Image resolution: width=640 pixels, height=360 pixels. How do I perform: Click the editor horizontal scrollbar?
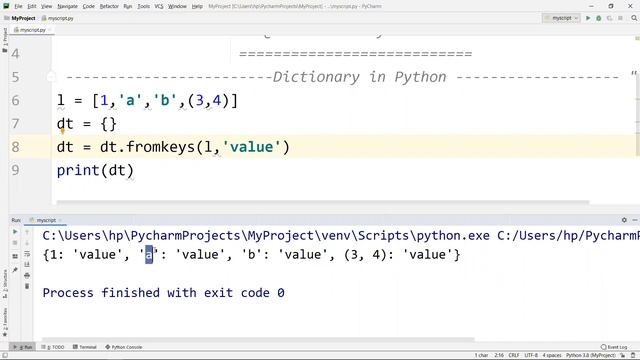coord(322,202)
